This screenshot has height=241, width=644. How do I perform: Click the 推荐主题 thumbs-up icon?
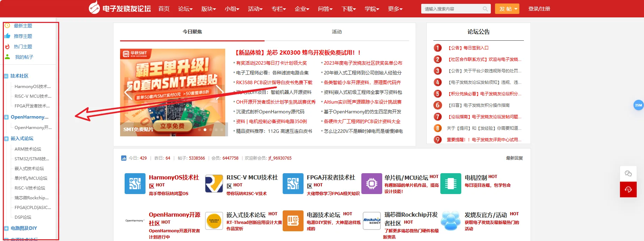coord(7,36)
